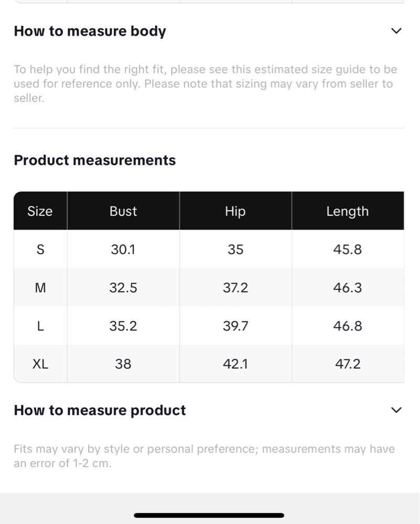Image resolution: width=420 pixels, height=524 pixels.
Task: Select the length value 46.8
Action: 348,326
